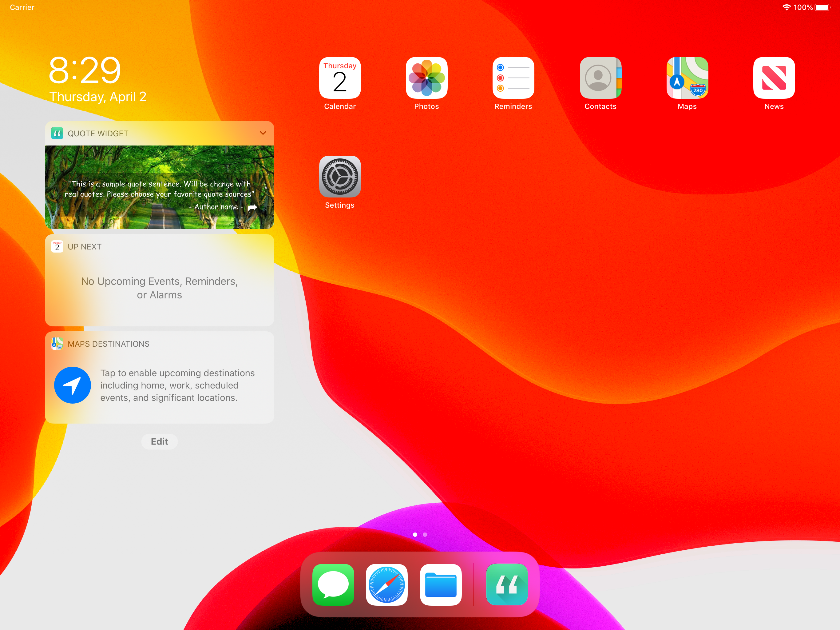This screenshot has width=840, height=630.
Task: Launch the Maps app
Action: (687, 78)
